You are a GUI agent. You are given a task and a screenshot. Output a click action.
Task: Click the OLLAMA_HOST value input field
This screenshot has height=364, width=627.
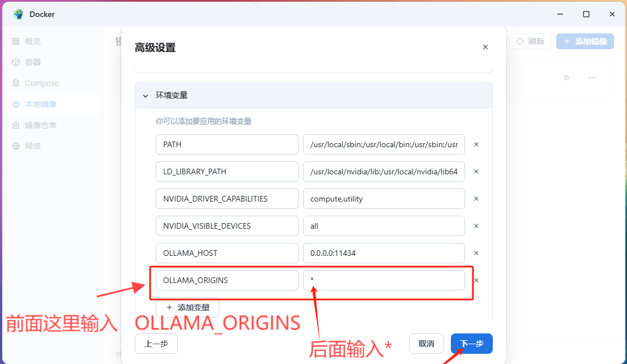click(x=384, y=253)
